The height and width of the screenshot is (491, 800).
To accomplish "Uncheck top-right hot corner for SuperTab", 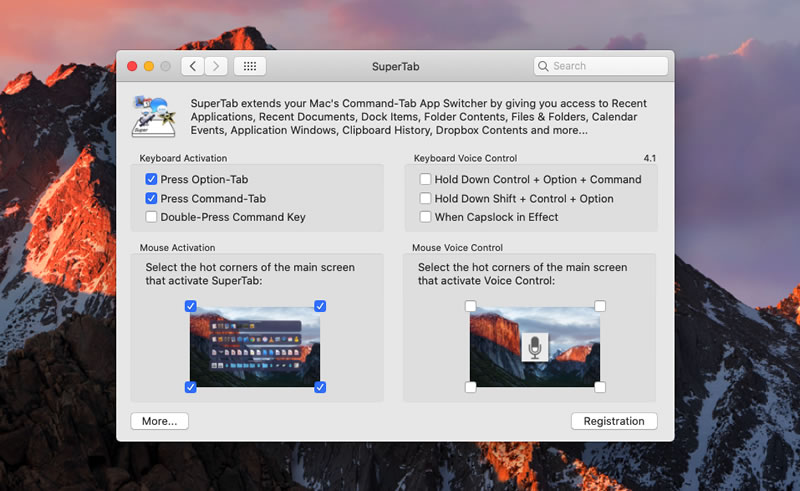I will click(x=320, y=306).
